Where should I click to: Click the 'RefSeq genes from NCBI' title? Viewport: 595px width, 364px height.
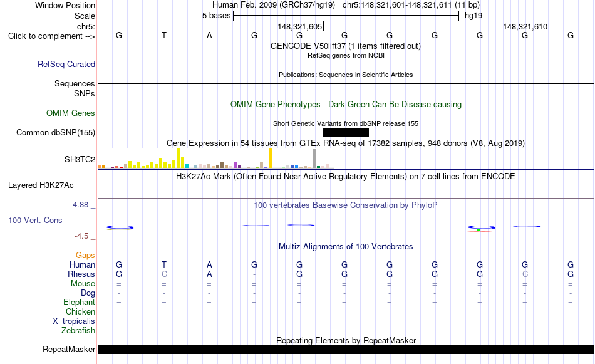coord(346,55)
